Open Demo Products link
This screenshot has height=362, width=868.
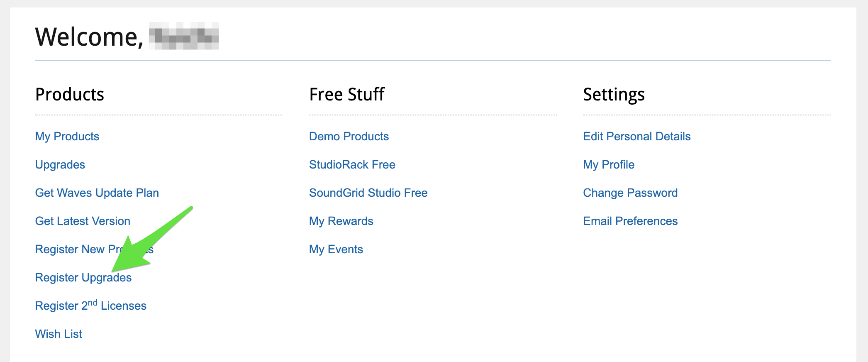[x=349, y=137]
